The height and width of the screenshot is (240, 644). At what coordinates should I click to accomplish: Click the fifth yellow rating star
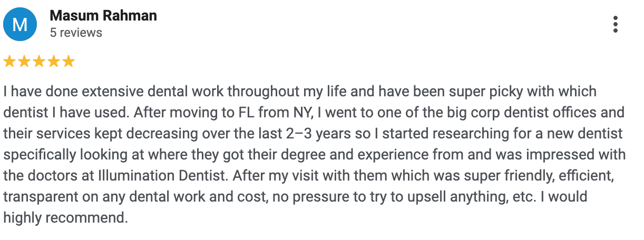tap(69, 62)
